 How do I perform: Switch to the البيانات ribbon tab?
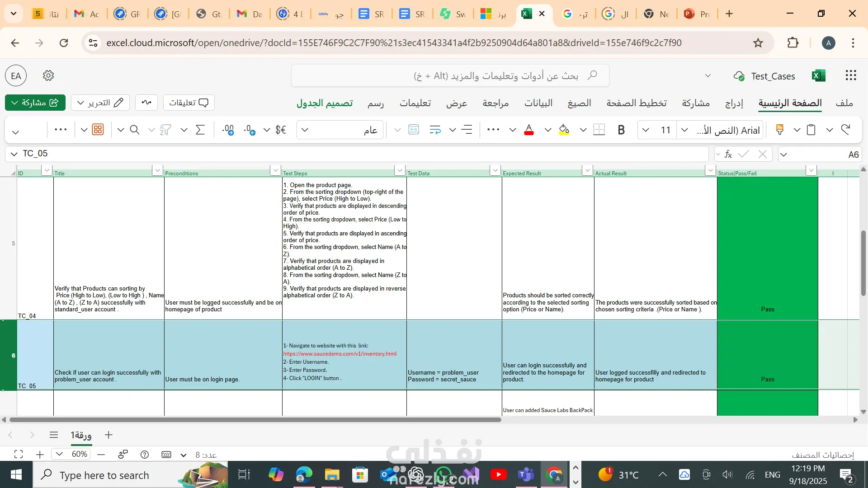click(538, 103)
